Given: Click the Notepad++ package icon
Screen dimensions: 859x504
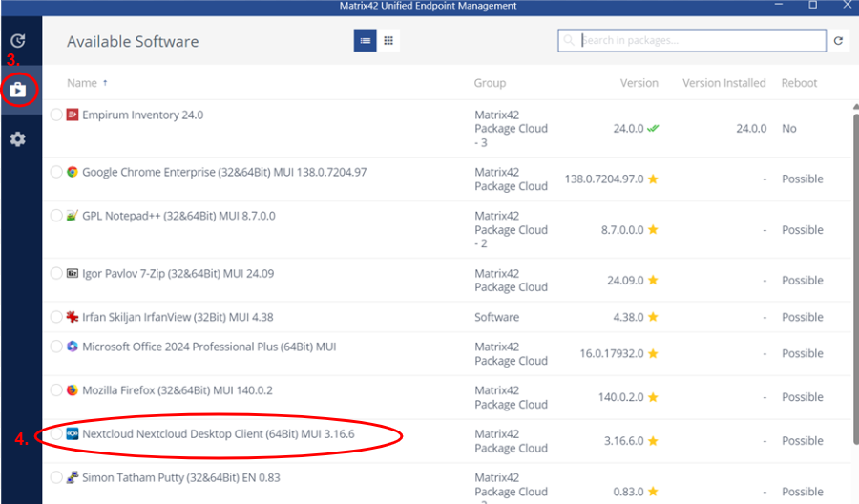Looking at the screenshot, I should 73,216.
